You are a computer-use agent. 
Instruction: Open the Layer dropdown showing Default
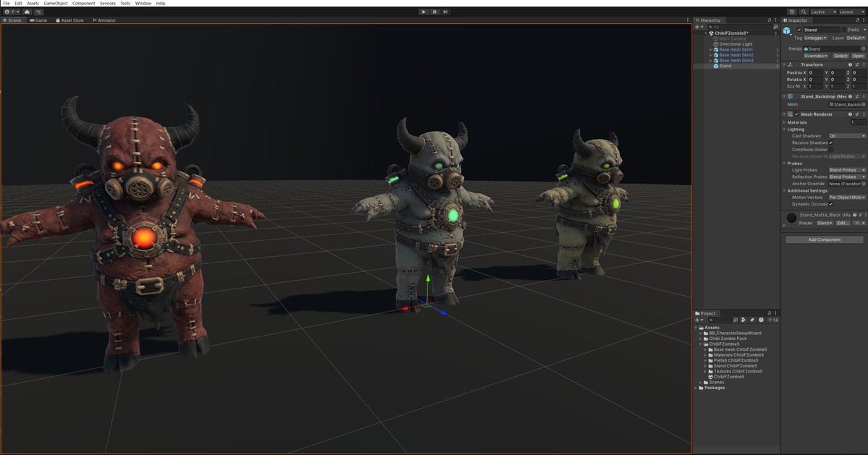coord(856,38)
